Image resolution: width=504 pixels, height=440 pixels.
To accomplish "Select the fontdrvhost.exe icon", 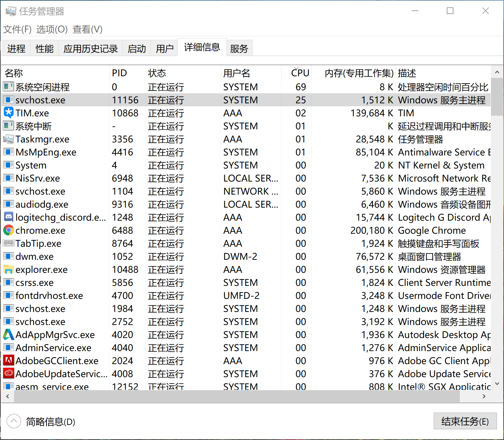I will click(8, 295).
